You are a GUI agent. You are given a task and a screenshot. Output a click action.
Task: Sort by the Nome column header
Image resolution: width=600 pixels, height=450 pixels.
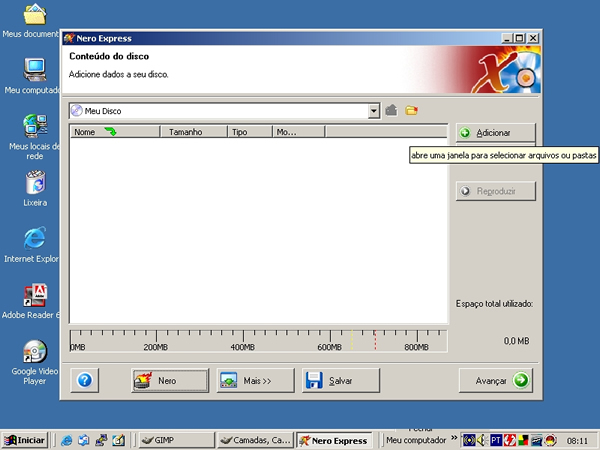tap(115, 132)
